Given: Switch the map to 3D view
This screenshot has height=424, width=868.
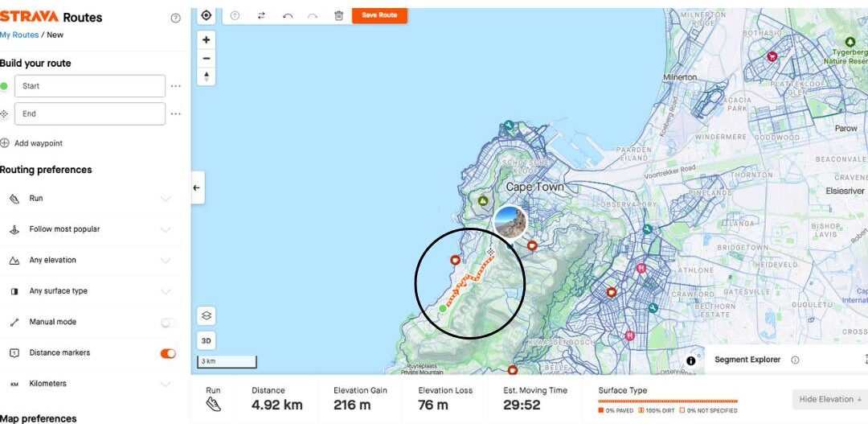Looking at the screenshot, I should [x=206, y=340].
